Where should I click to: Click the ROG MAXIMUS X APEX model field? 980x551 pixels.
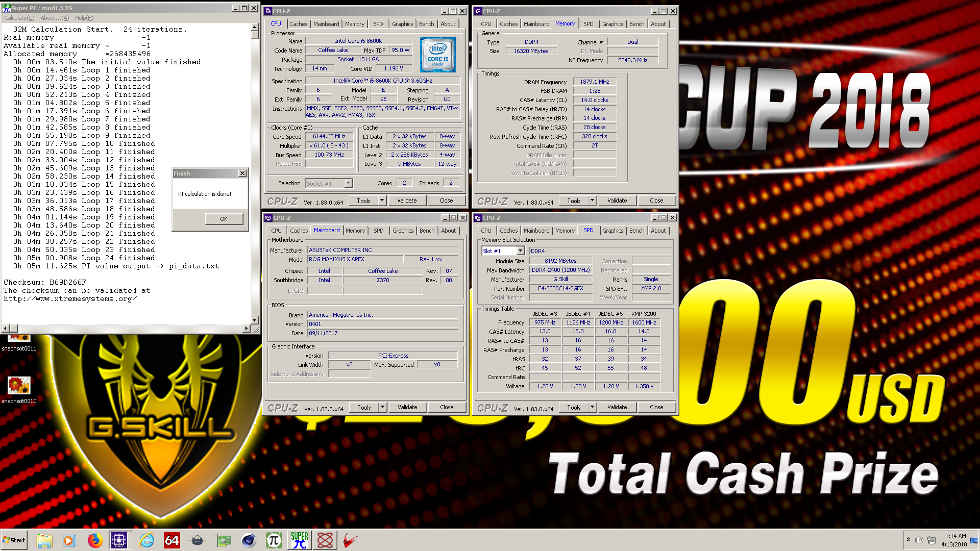click(x=355, y=259)
